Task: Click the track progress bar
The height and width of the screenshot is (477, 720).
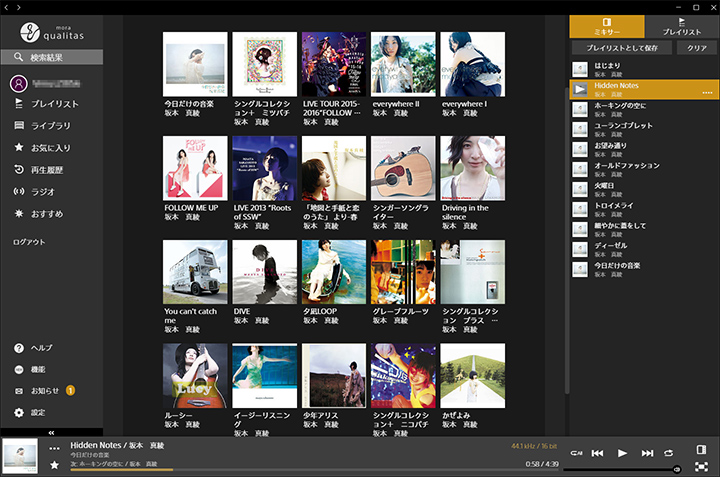Action: pos(314,470)
